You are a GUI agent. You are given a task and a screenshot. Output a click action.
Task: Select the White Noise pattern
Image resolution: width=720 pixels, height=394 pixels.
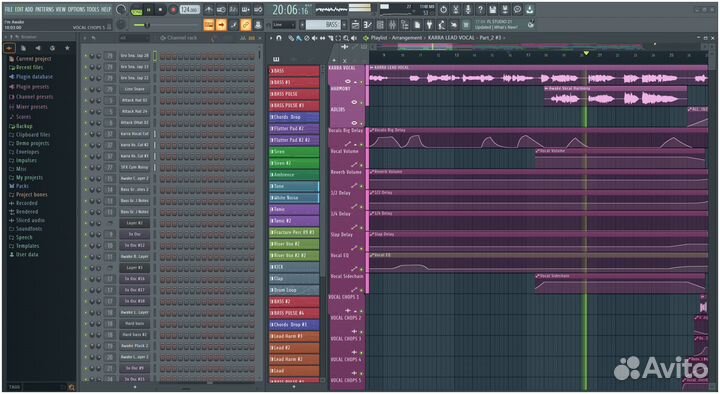click(294, 197)
